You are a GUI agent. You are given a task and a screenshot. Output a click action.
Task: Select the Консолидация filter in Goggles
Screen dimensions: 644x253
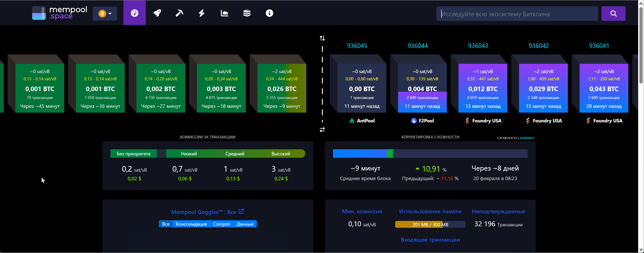click(x=191, y=224)
